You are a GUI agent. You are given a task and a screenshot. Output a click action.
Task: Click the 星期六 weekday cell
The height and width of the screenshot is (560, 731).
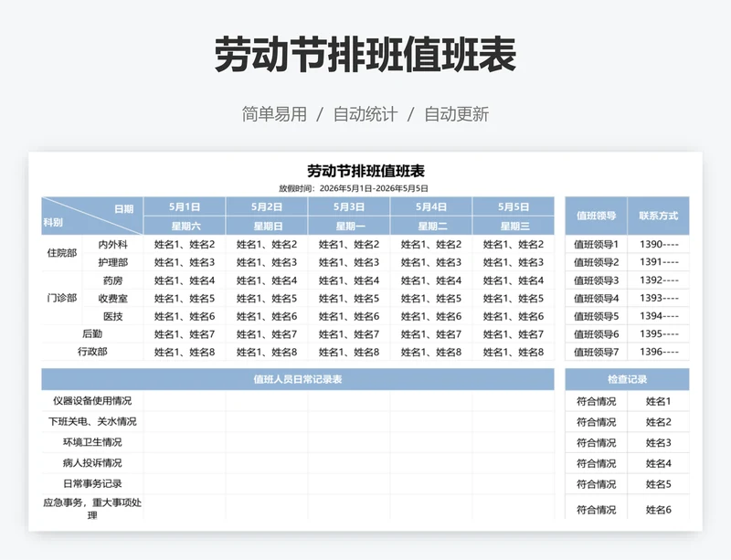(185, 227)
